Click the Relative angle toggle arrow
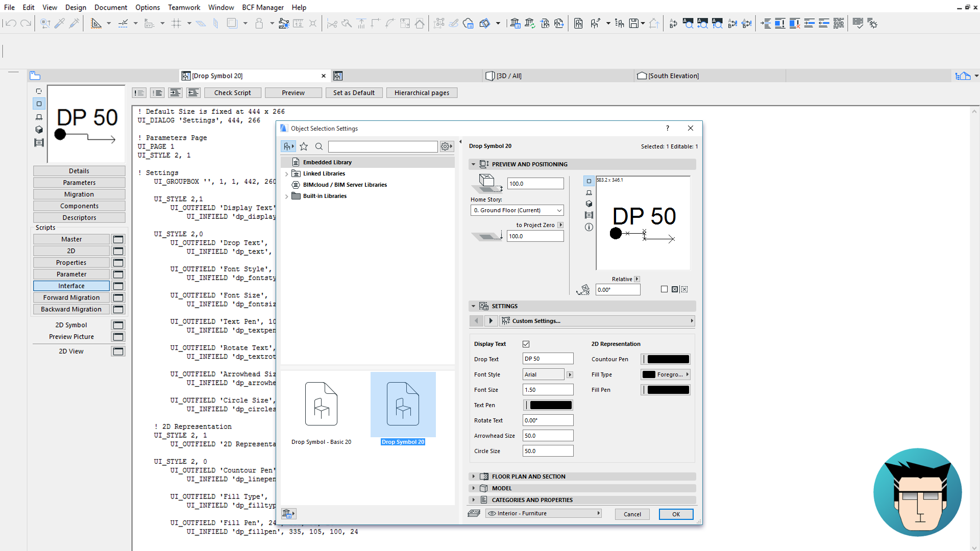Screen dimensions: 980x551 click(x=637, y=279)
